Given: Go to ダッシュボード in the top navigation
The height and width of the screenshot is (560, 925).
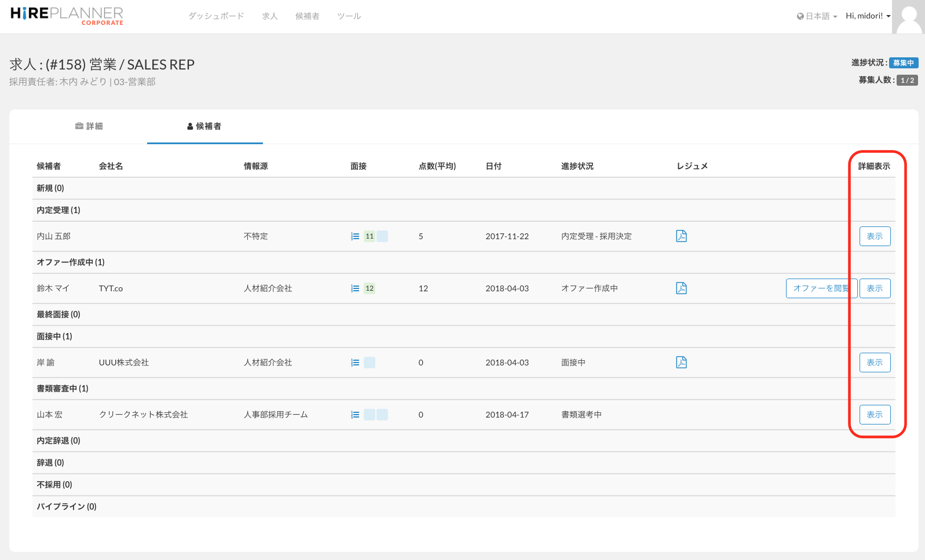Looking at the screenshot, I should click(216, 16).
